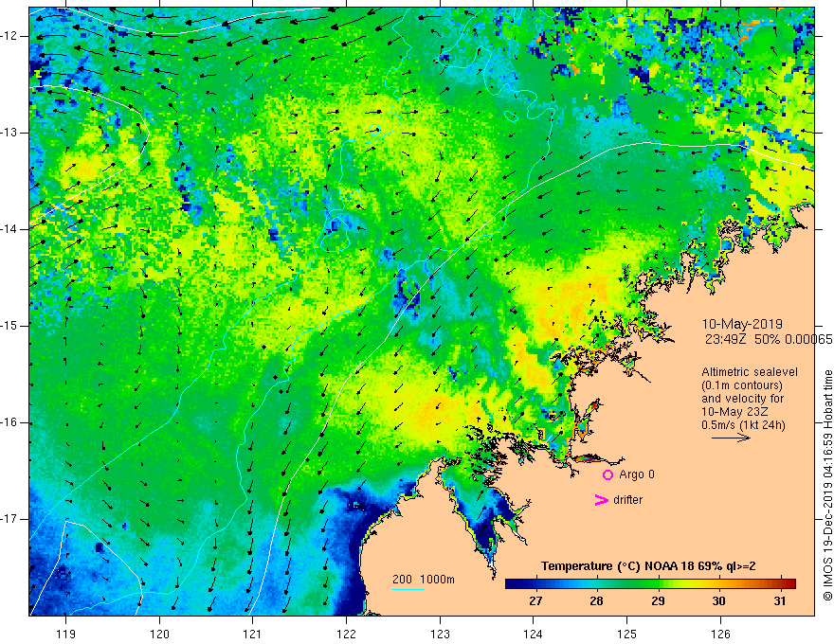This screenshot has width=834, height=644.
Task: Click the magenta drifter arrowhead legend symbol
Action: tap(601, 500)
